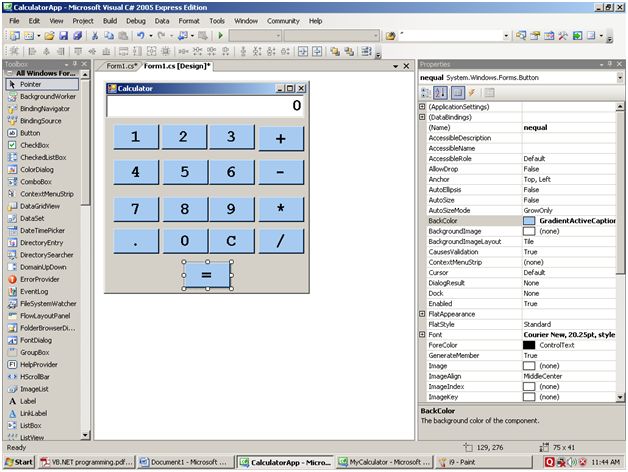Click the Find in Files icon
The height and width of the screenshot is (472, 628).
pos(390,36)
